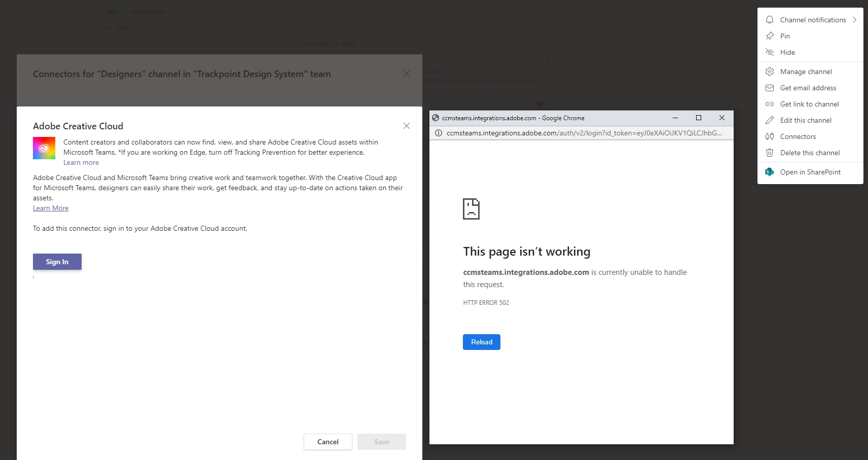
Task: Select Channel notifications menu entry
Action: 810,20
